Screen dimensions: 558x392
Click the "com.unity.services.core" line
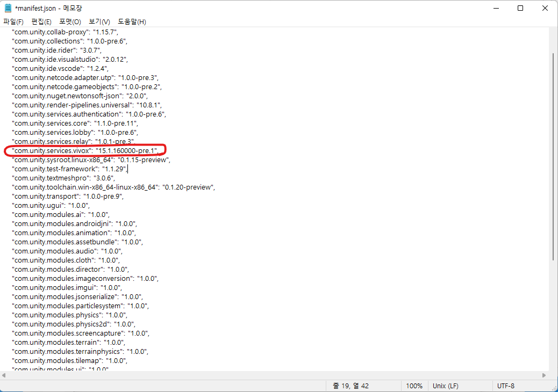click(x=75, y=124)
